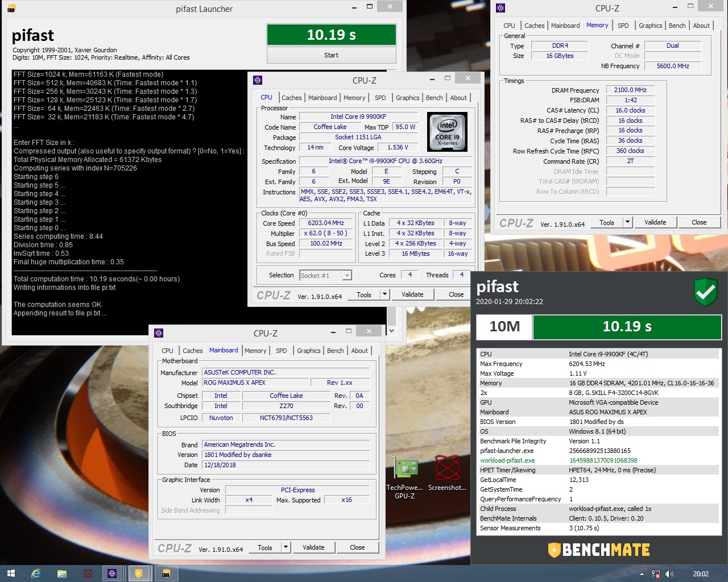Click the Sensor Measurements row in BenchMate
This screenshot has width=728, height=582.
click(x=598, y=528)
